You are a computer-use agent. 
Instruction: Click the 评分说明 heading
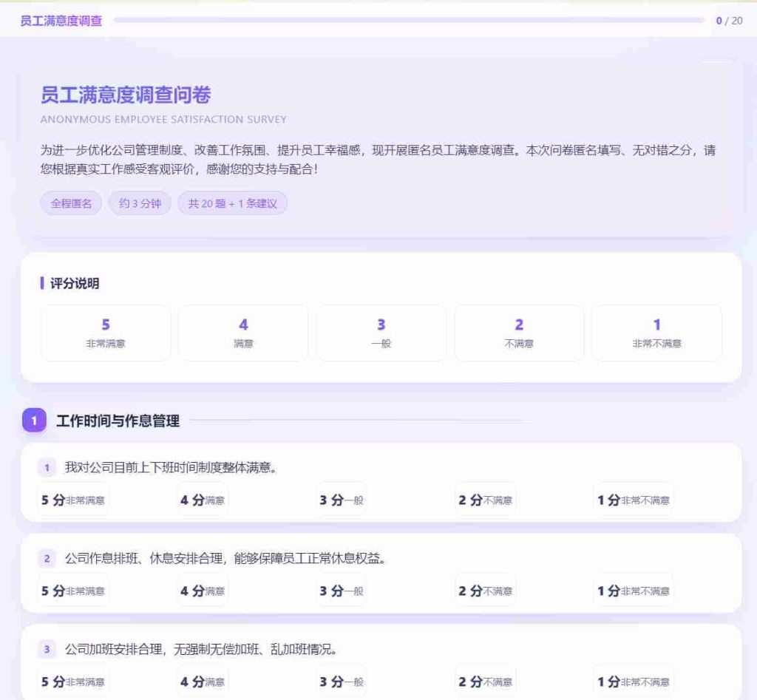click(75, 283)
